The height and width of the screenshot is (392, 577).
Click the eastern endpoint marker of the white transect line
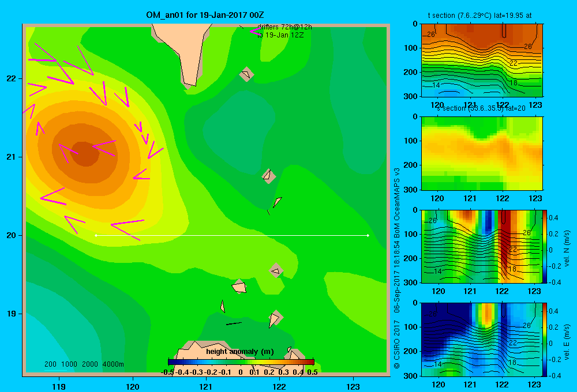368,235
